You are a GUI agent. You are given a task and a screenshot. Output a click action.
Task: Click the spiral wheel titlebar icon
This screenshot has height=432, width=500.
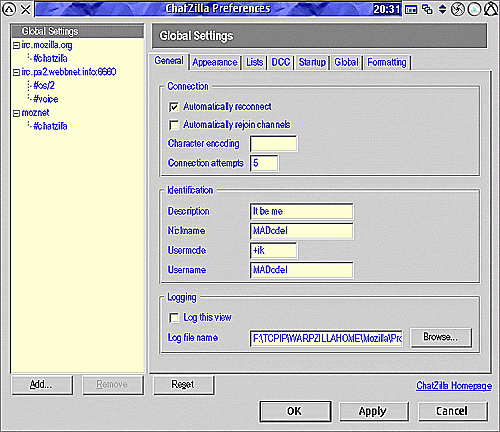click(458, 9)
